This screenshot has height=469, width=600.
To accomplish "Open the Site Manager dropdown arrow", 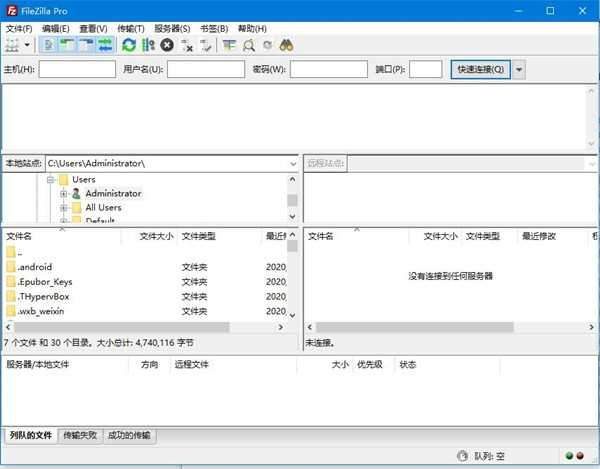I will (27, 45).
